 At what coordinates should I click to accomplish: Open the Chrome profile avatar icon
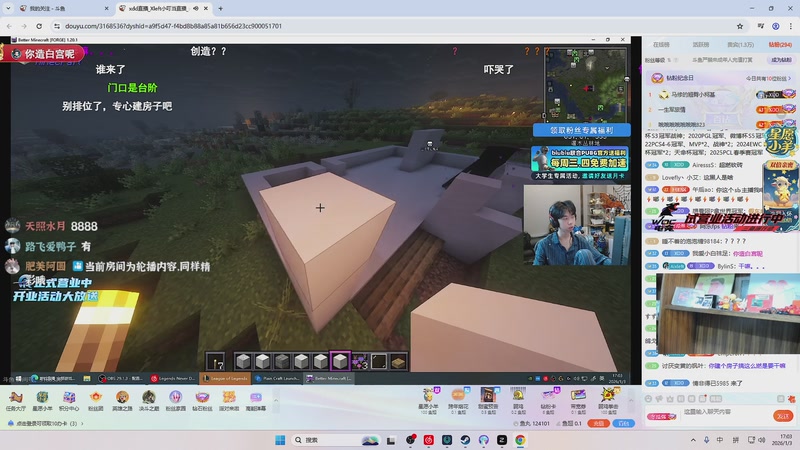coord(776,26)
